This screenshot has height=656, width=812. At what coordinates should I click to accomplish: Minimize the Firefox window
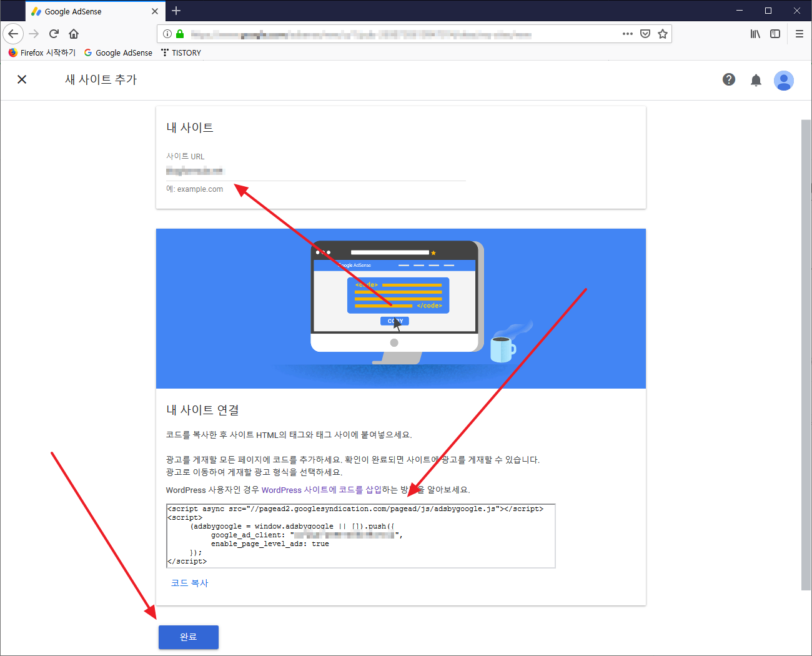click(x=740, y=11)
